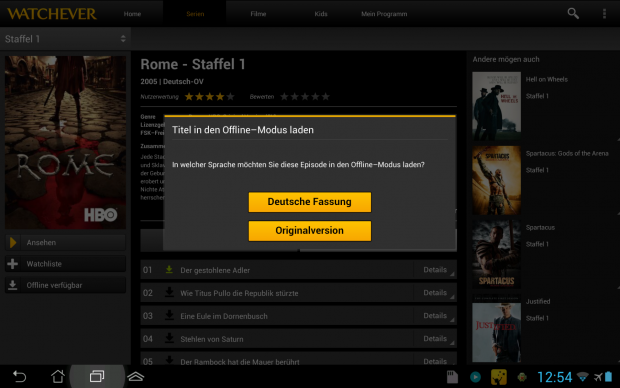
Task: Tap the Android home button
Action: pyautogui.click(x=58, y=376)
